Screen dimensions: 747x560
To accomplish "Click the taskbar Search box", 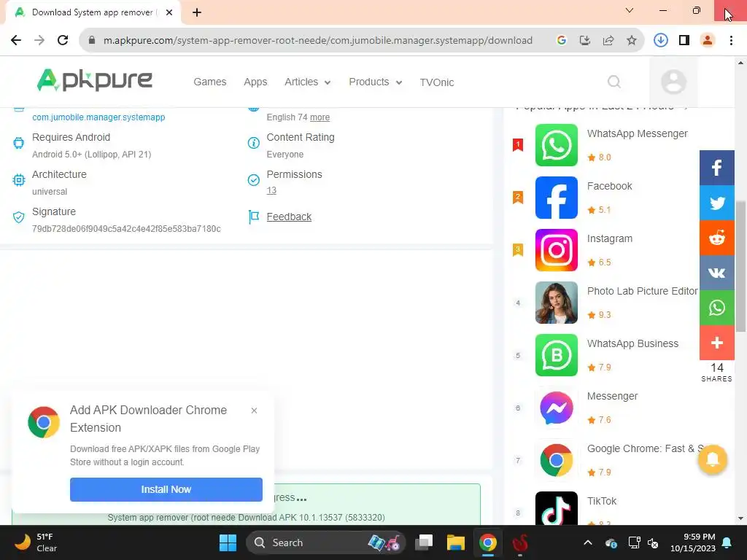I will 326,542.
